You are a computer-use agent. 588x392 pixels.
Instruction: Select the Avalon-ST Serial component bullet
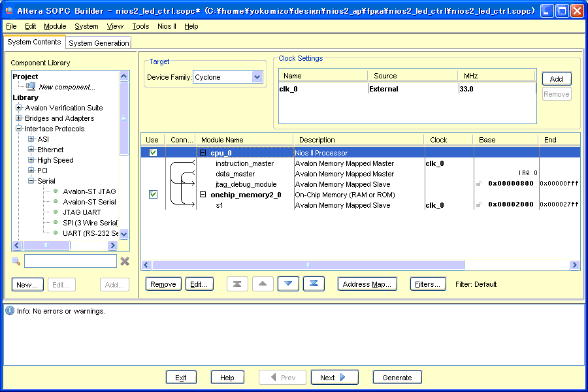56,202
